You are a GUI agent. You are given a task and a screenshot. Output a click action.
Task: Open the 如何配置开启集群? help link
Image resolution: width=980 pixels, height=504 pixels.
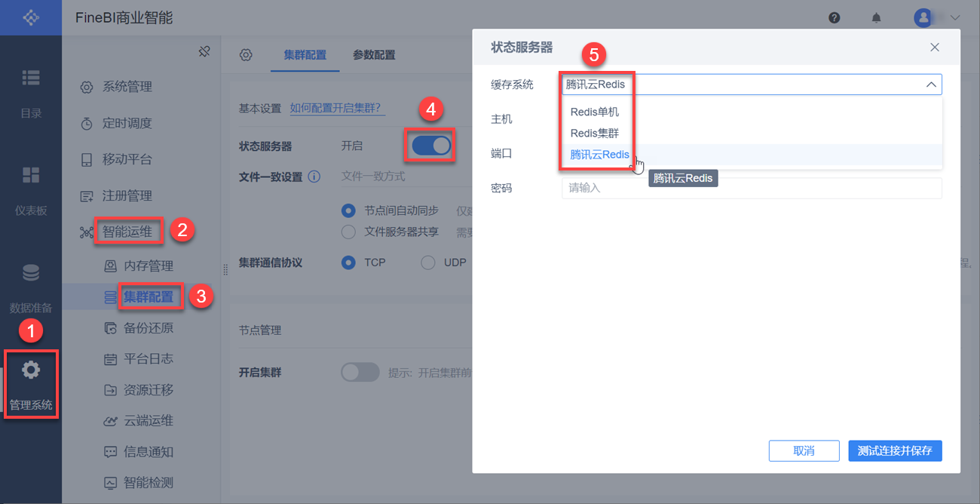pyautogui.click(x=337, y=108)
